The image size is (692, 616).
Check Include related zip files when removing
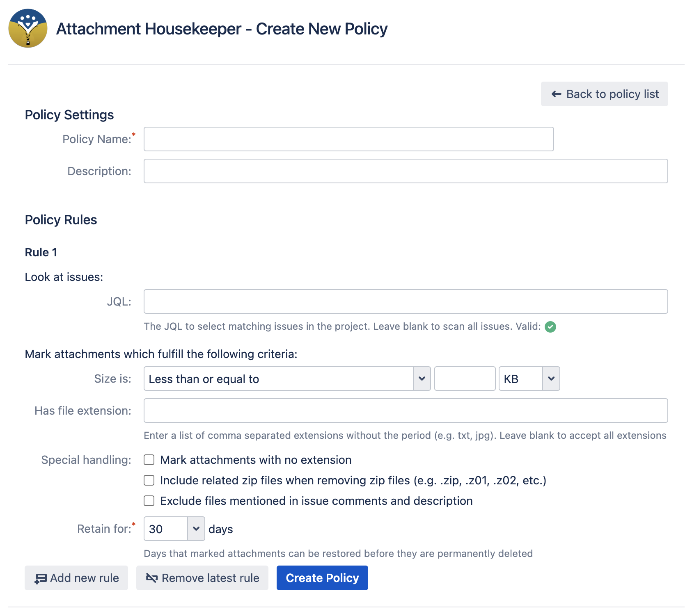[x=149, y=480]
